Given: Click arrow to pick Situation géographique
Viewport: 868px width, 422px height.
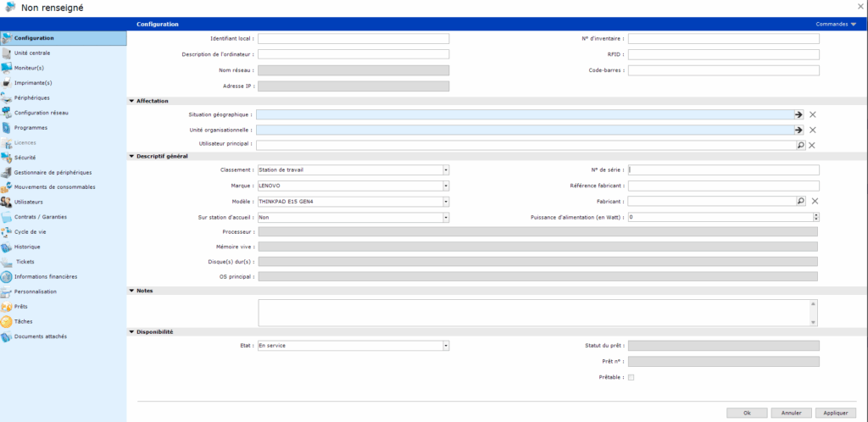Looking at the screenshot, I should [x=798, y=114].
